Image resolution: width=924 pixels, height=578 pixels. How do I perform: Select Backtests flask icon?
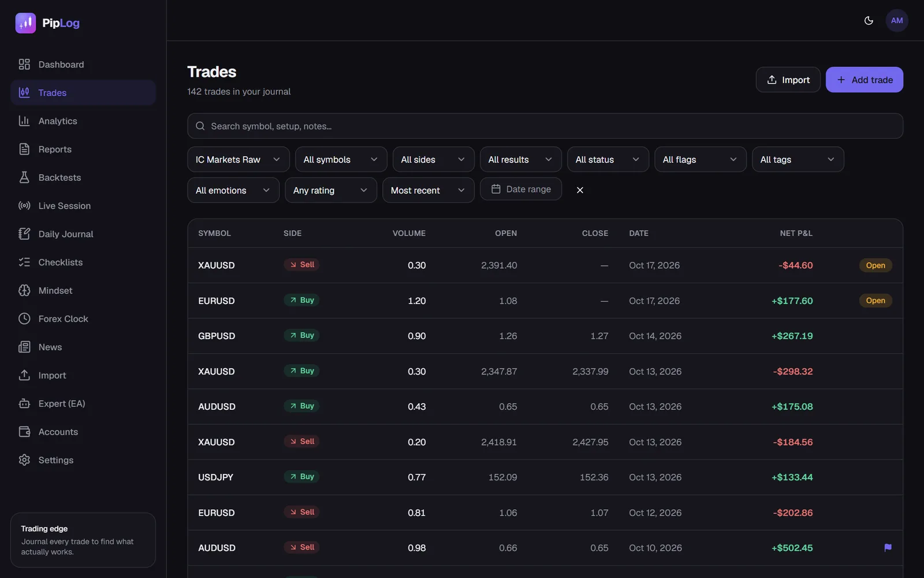pos(24,177)
